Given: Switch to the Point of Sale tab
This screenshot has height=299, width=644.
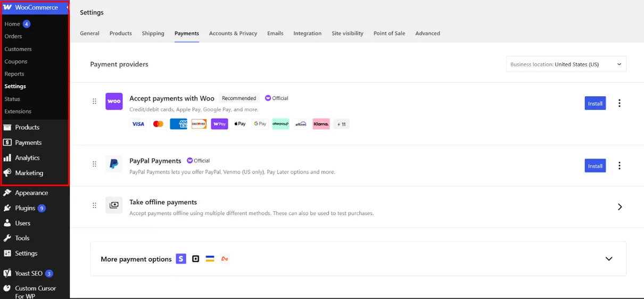Looking at the screenshot, I should [389, 33].
